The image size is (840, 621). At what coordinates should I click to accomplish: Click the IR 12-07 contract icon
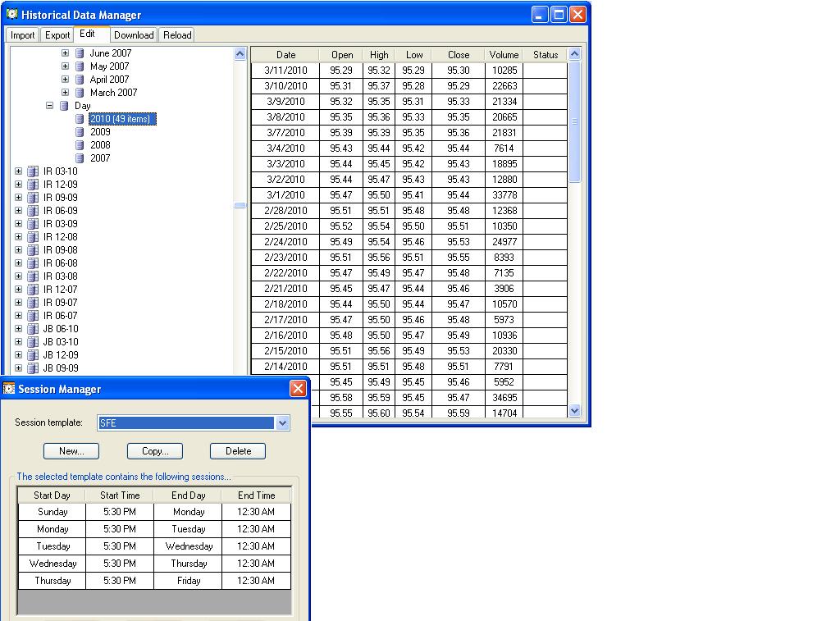(33, 290)
